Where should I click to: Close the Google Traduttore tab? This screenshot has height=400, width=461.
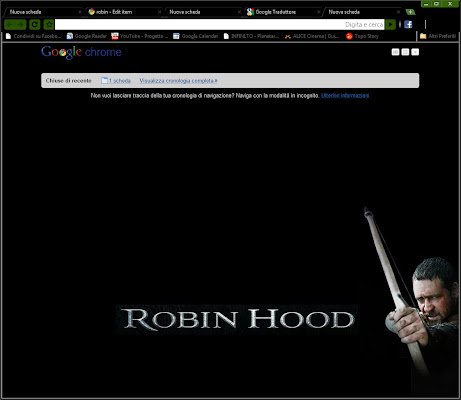(318, 12)
